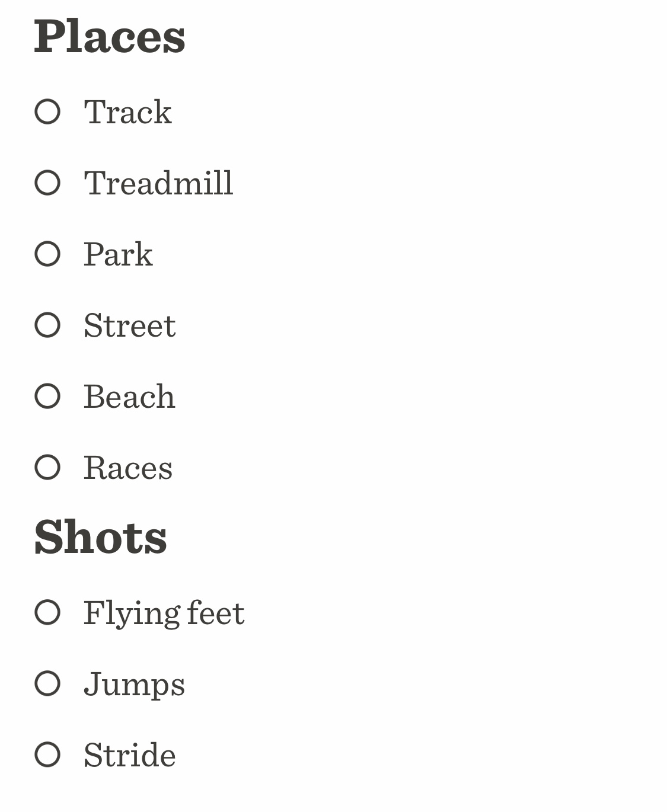Check the Flying feet circle
667x812 pixels.
point(47,612)
